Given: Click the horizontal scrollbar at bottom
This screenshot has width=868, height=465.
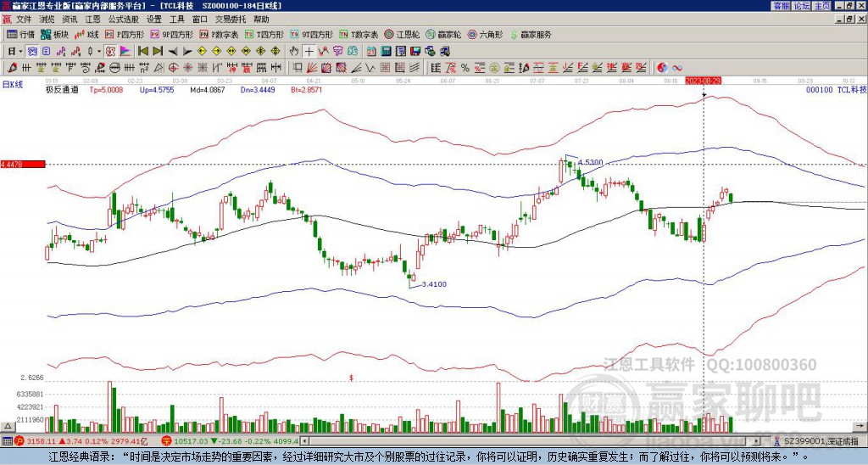Looking at the screenshot, I should click(x=531, y=441).
